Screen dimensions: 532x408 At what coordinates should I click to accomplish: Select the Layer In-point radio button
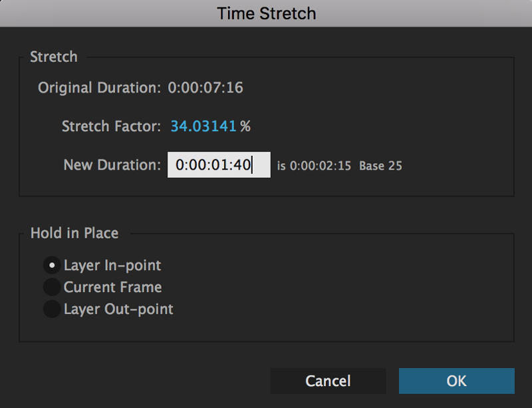click(52, 265)
